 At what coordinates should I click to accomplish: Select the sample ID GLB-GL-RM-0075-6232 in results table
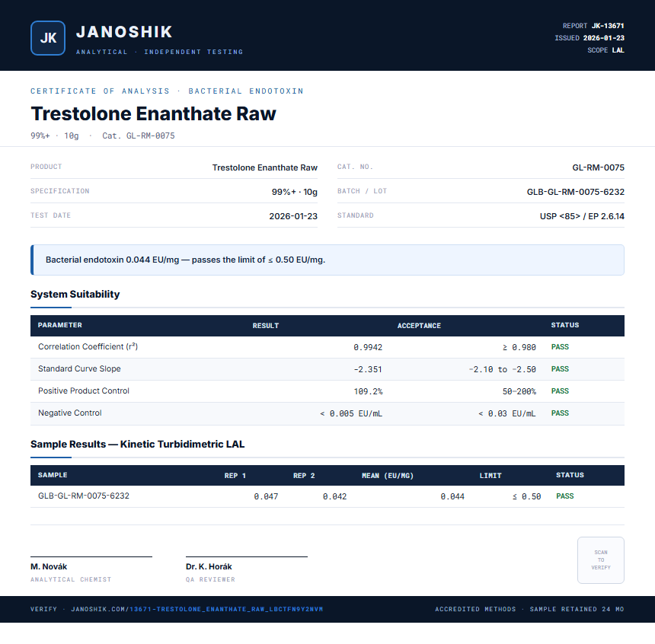pyautogui.click(x=84, y=496)
